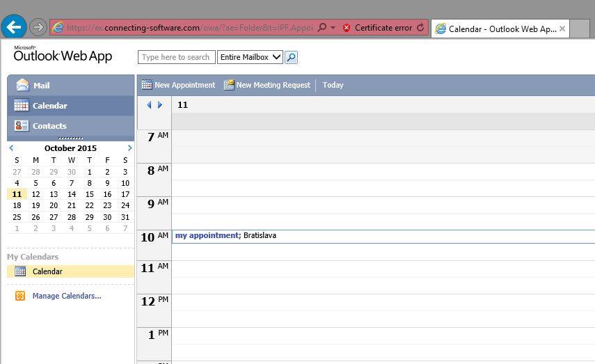Pick October 9 in the mini calendar

point(107,183)
